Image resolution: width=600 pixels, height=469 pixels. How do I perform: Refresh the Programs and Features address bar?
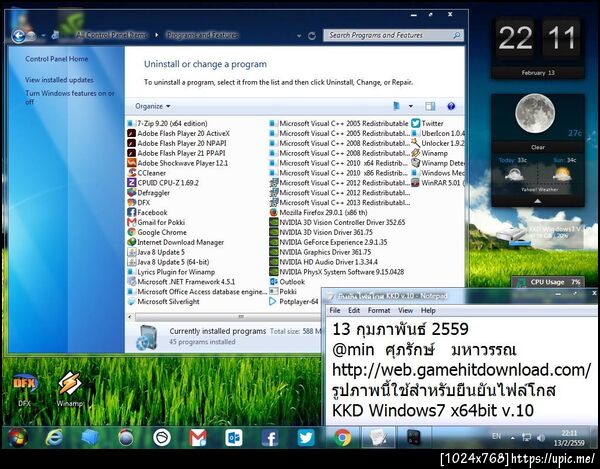(312, 36)
